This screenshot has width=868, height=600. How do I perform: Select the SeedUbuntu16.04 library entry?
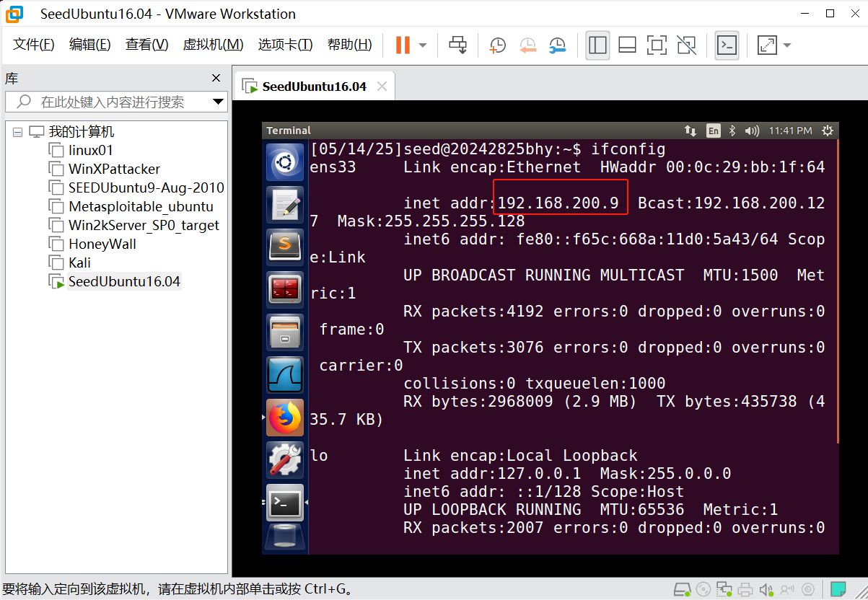click(123, 282)
